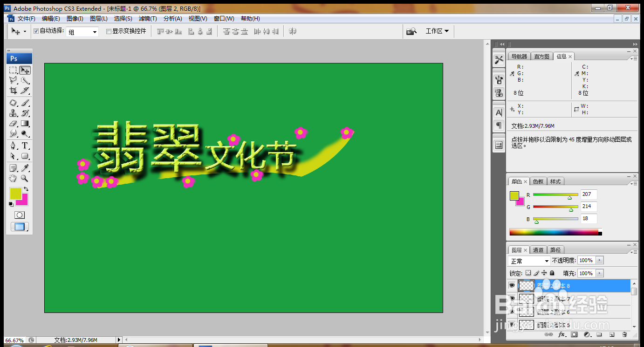Enable 显示变换控件 checkbox
Screen dimensions: 644x347
pyautogui.click(x=109, y=31)
